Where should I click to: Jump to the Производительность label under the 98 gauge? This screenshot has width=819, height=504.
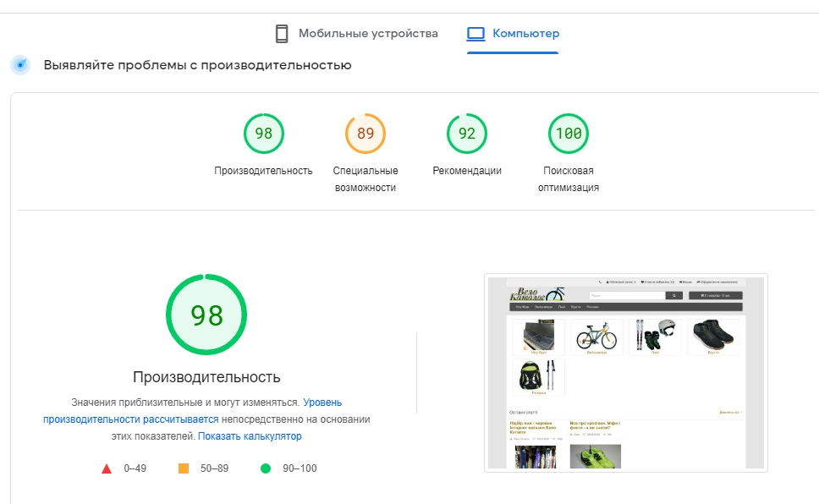[x=263, y=171]
